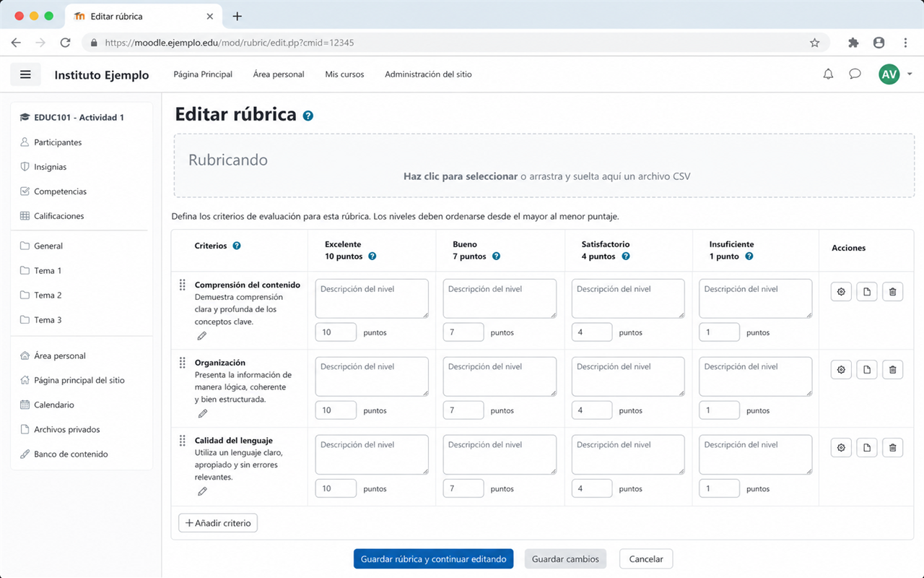The image size is (924, 578).
Task: Click help icon for Satisfactorio 4 puntos
Action: [x=626, y=256]
